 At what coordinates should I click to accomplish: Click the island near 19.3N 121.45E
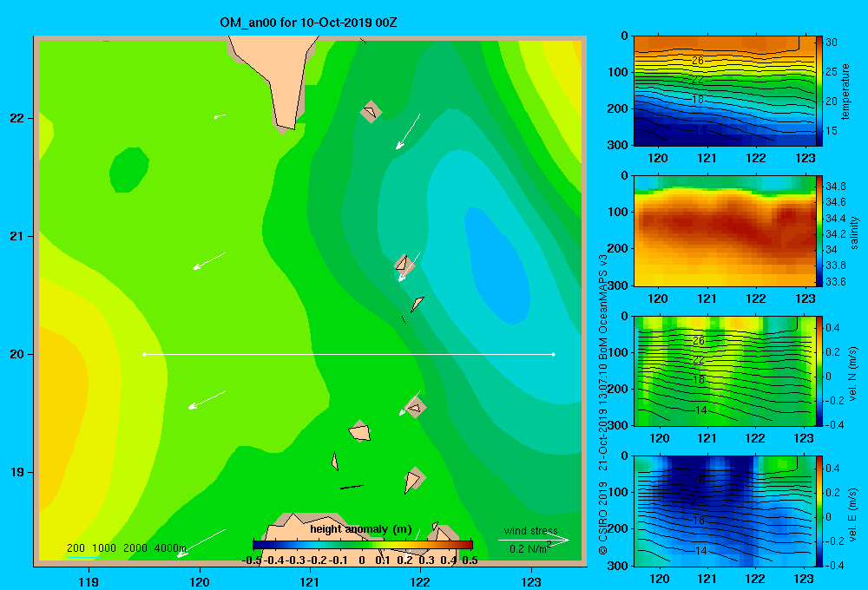pos(360,430)
